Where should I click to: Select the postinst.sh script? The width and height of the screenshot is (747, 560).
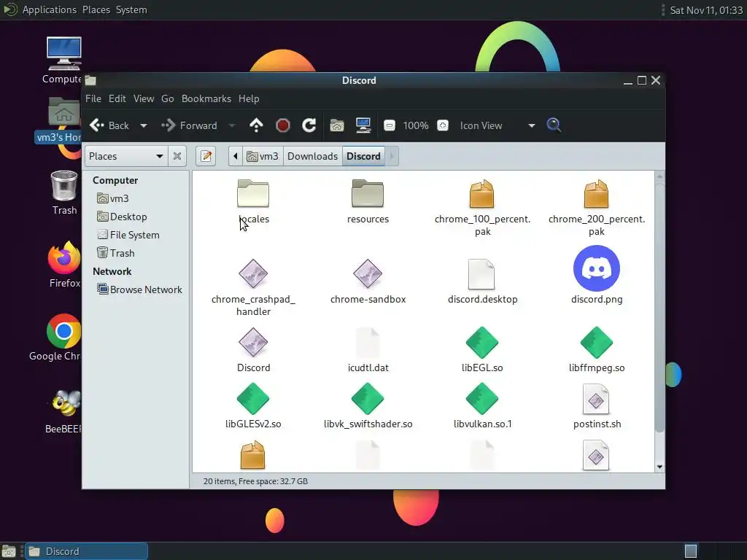[x=596, y=405]
